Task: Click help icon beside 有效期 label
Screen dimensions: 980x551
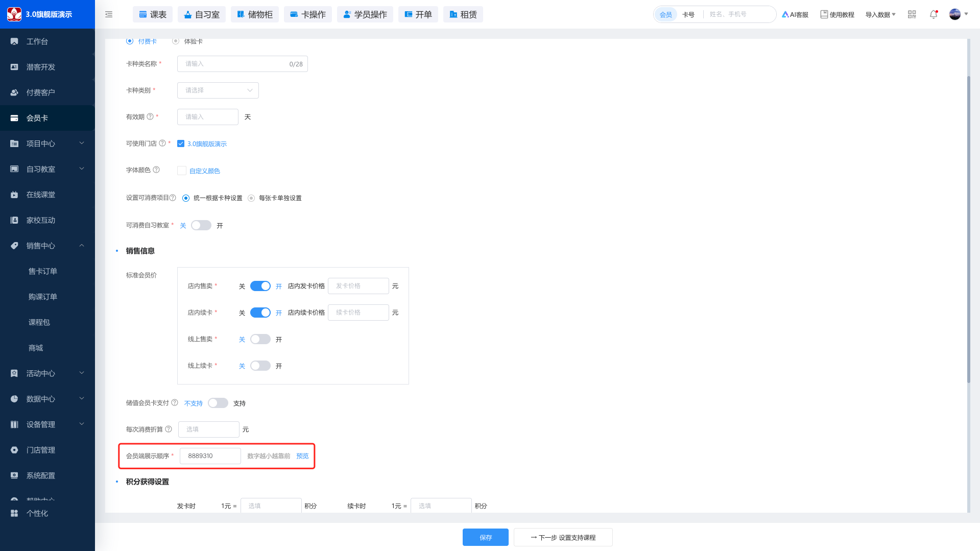Action: 150,116
